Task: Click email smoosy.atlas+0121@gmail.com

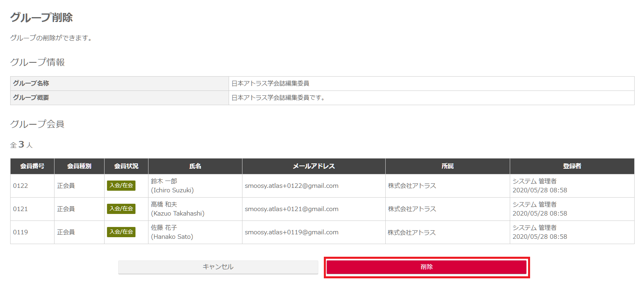Action: tap(291, 209)
